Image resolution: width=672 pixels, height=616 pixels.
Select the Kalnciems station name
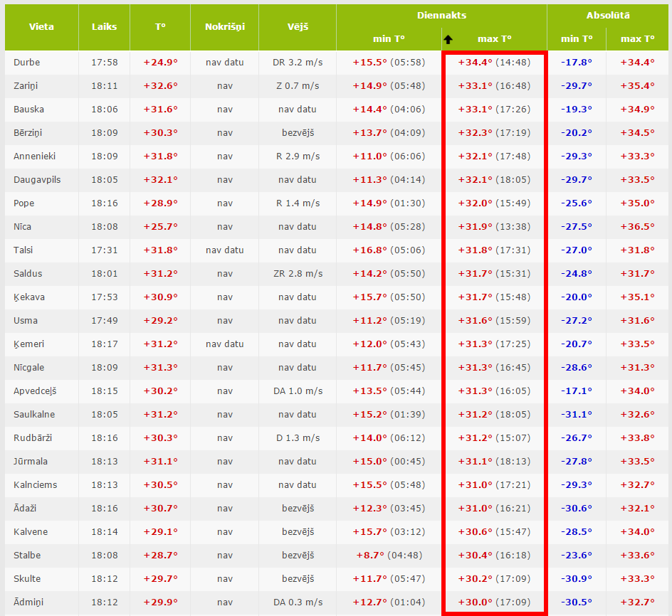click(35, 484)
